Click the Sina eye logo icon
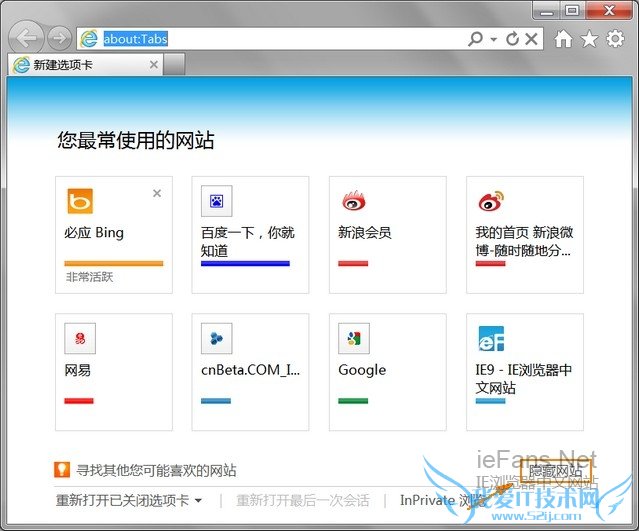Image resolution: width=639 pixels, height=531 pixels. [354, 201]
